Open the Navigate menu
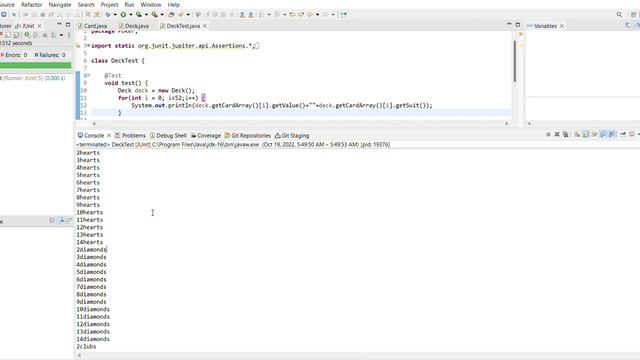Image resolution: width=640 pixels, height=360 pixels. pos(60,4)
